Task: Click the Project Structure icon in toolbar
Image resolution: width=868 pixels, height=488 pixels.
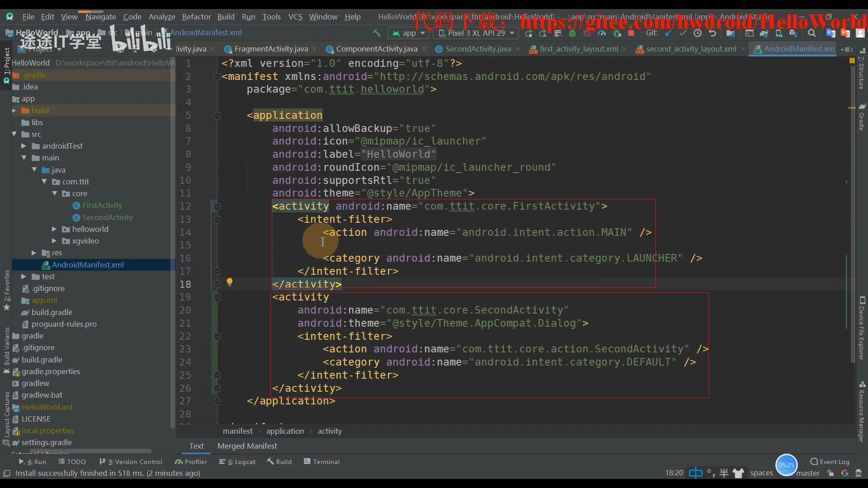Action: coord(730,33)
